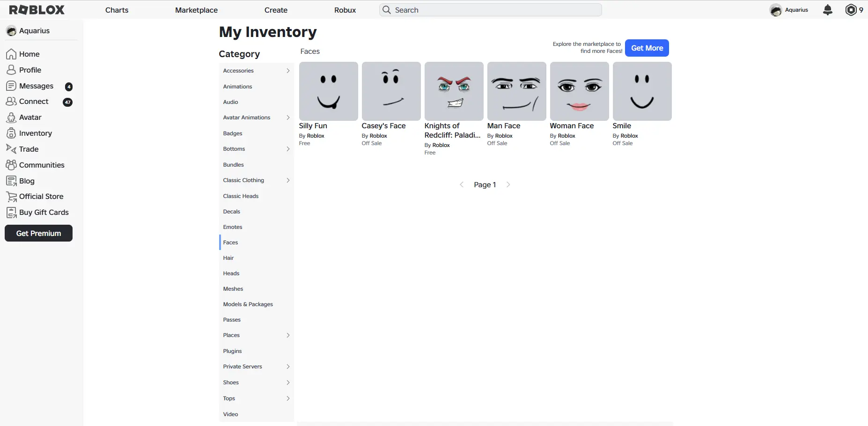Click the search magnifier icon
Image resolution: width=868 pixels, height=426 pixels.
387,10
